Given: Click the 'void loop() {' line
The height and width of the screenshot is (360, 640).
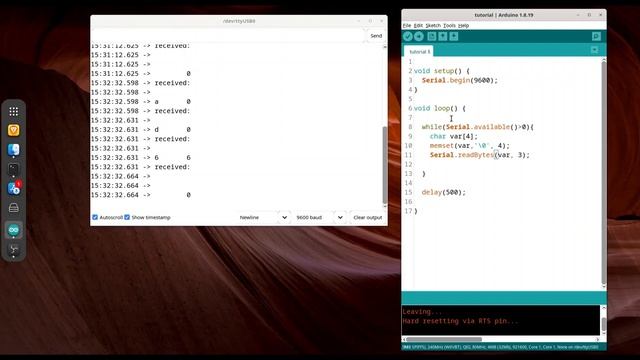Looking at the screenshot, I should click(440, 108).
